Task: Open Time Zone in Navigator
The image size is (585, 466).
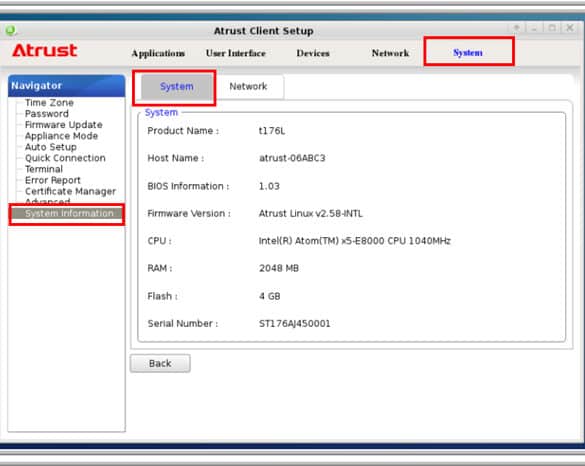Action: tap(49, 103)
